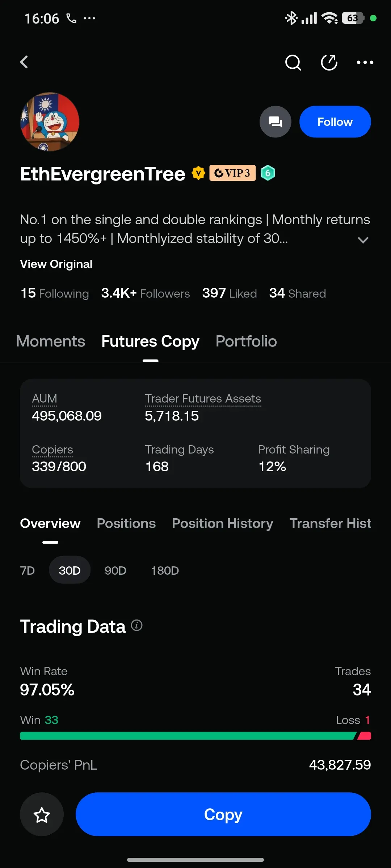The height and width of the screenshot is (868, 391).
Task: Select the 7D time range
Action: pos(28,570)
